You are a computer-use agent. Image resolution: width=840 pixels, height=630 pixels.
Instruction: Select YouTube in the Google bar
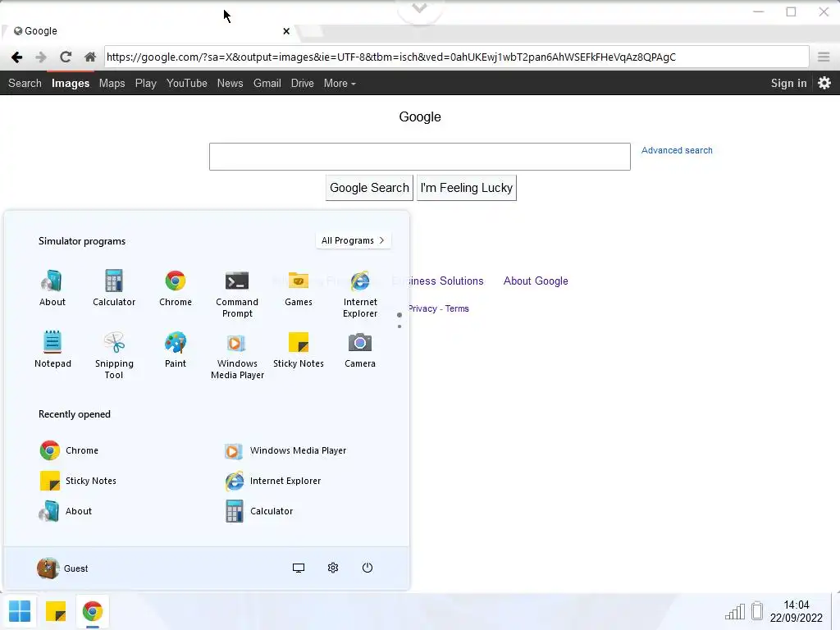click(x=186, y=83)
